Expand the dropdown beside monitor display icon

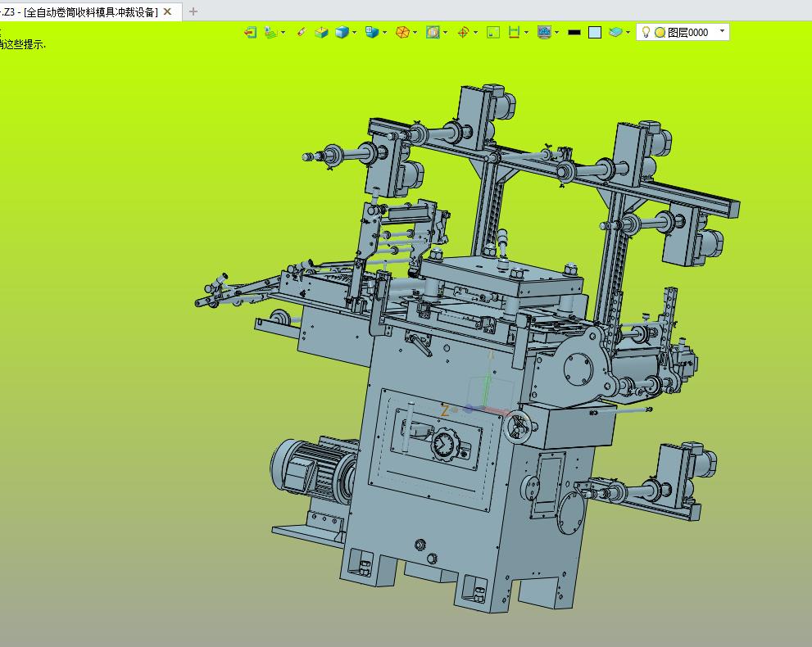[x=556, y=33]
